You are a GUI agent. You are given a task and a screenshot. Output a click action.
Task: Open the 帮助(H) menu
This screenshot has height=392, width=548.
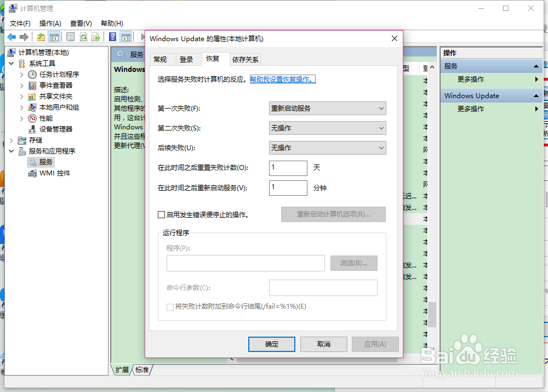pyautogui.click(x=112, y=24)
